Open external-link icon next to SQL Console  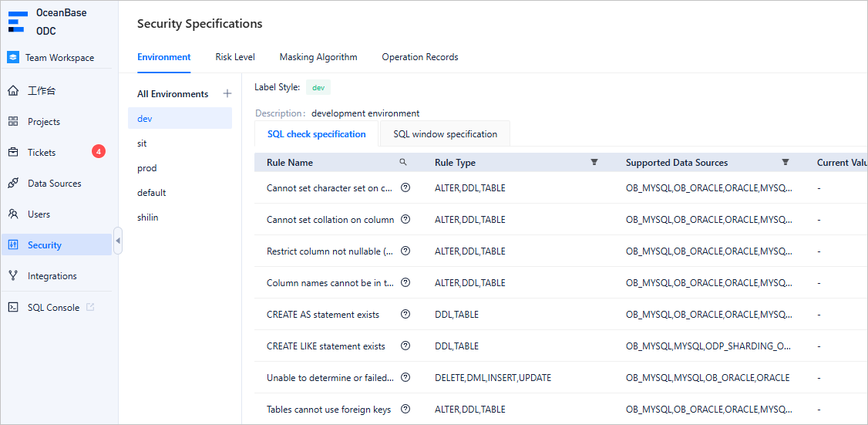(x=90, y=307)
